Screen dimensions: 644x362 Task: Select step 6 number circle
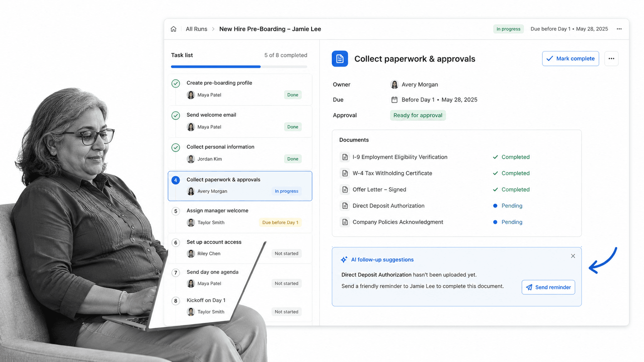click(176, 242)
